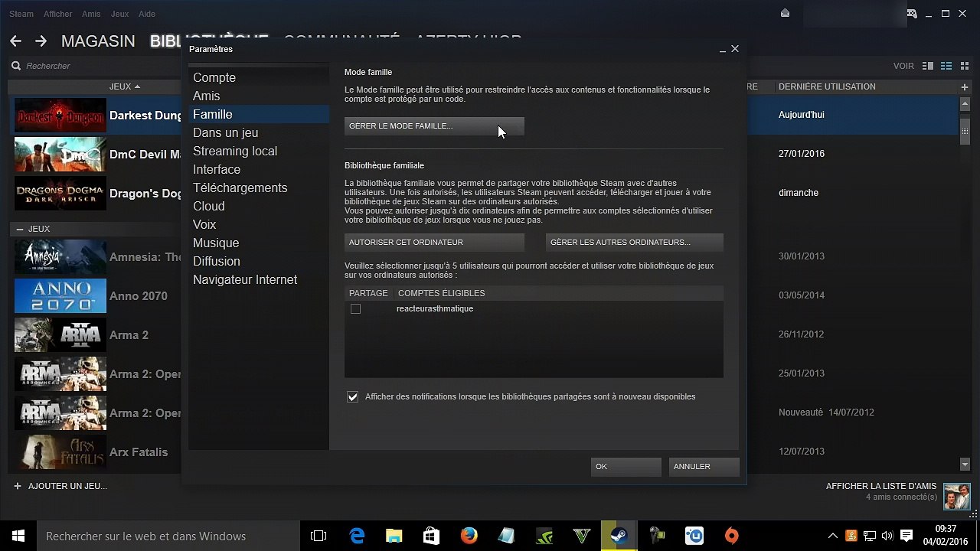Switch library to grid view icon
This screenshot has height=551, width=980.
coord(964,66)
